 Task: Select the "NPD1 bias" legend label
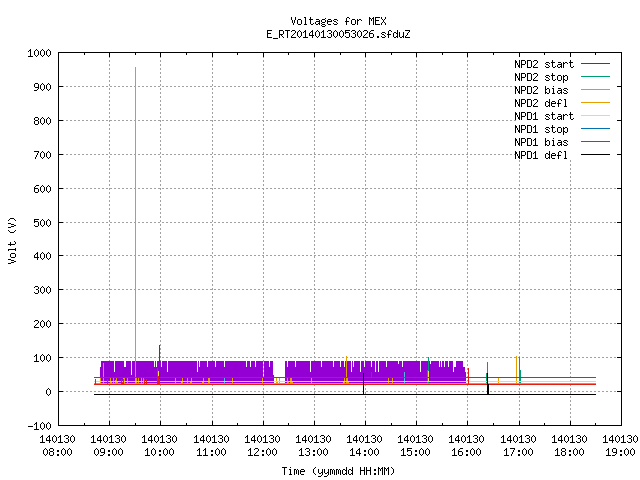pos(541,142)
